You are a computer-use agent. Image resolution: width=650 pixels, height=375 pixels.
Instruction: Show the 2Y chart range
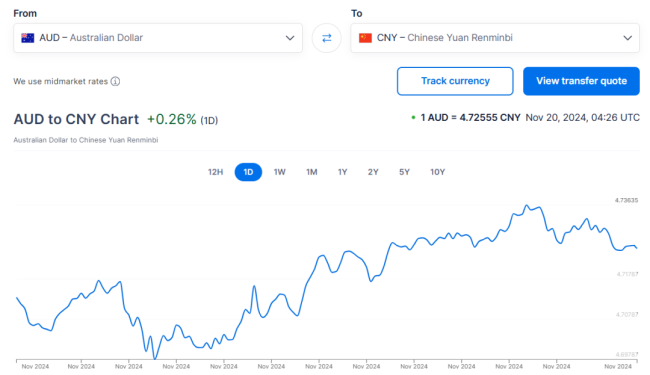[373, 172]
